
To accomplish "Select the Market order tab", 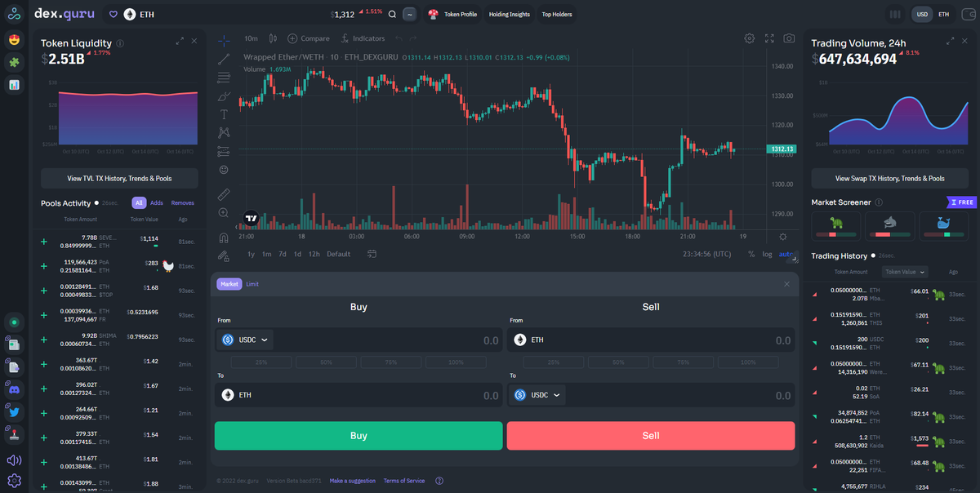I will [x=229, y=284].
